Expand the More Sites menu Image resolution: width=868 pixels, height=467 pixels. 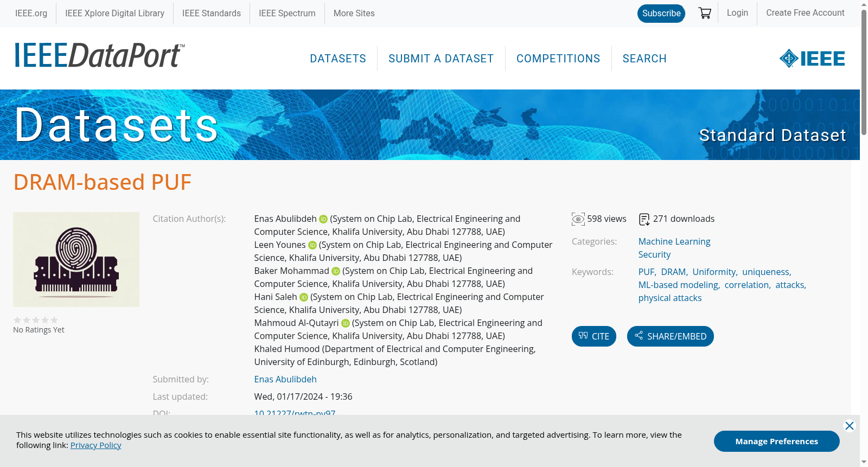coord(354,13)
